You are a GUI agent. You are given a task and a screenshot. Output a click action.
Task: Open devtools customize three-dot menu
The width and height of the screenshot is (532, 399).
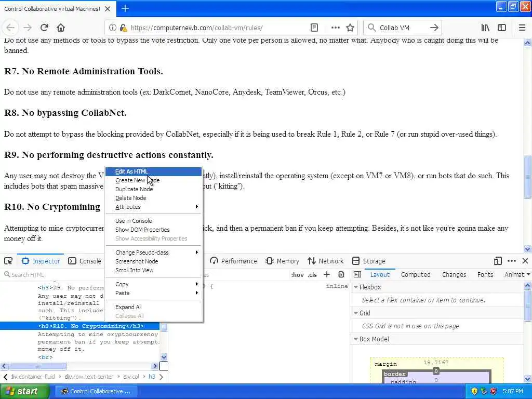(x=512, y=261)
